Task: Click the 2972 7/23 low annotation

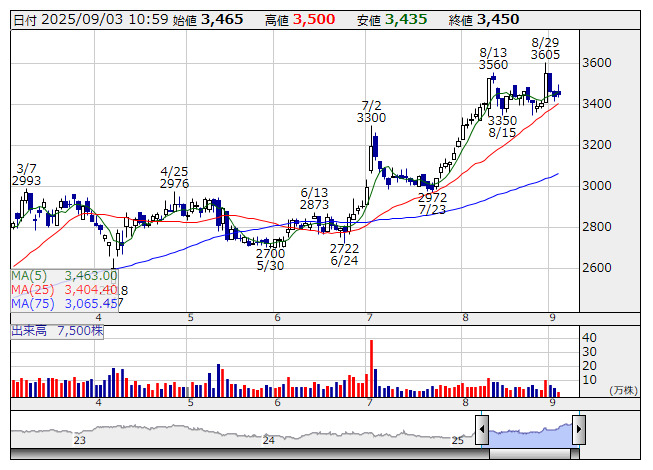Action: [x=432, y=204]
